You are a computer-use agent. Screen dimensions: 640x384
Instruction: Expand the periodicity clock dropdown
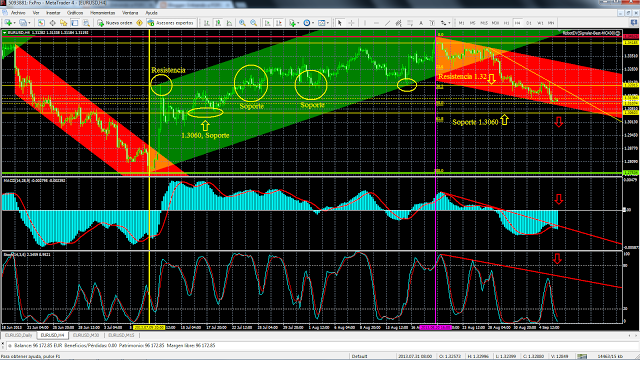tap(313, 23)
